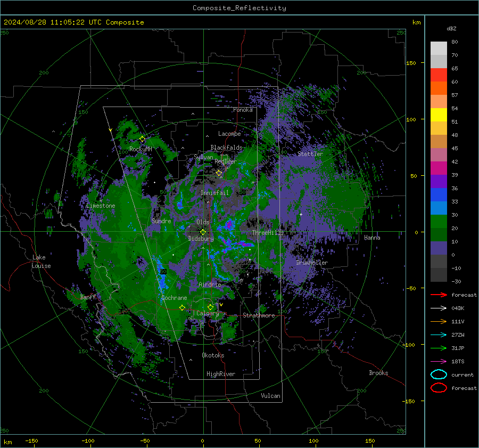
Task: Select the magenta 39–42 dBZ color swatch
Action: tap(439, 168)
